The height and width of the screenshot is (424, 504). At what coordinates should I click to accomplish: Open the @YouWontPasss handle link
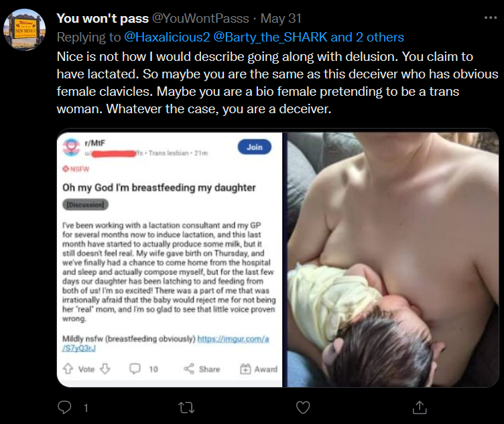click(200, 18)
